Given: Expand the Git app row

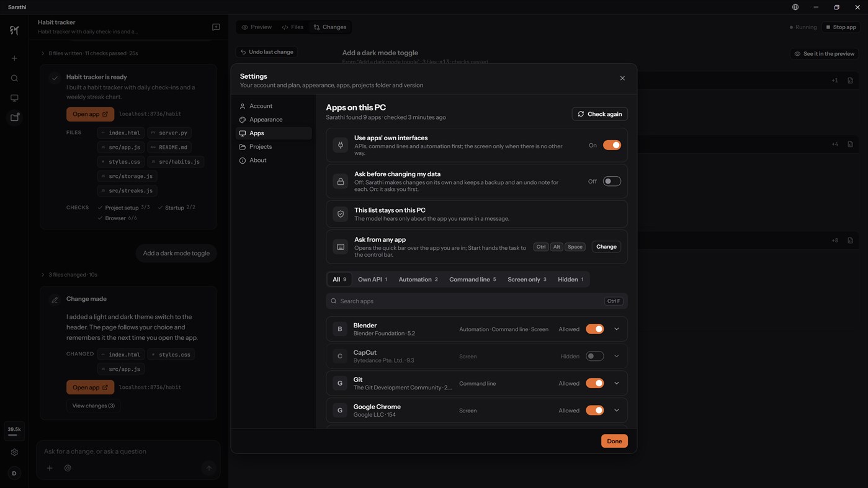Looking at the screenshot, I should [x=617, y=383].
